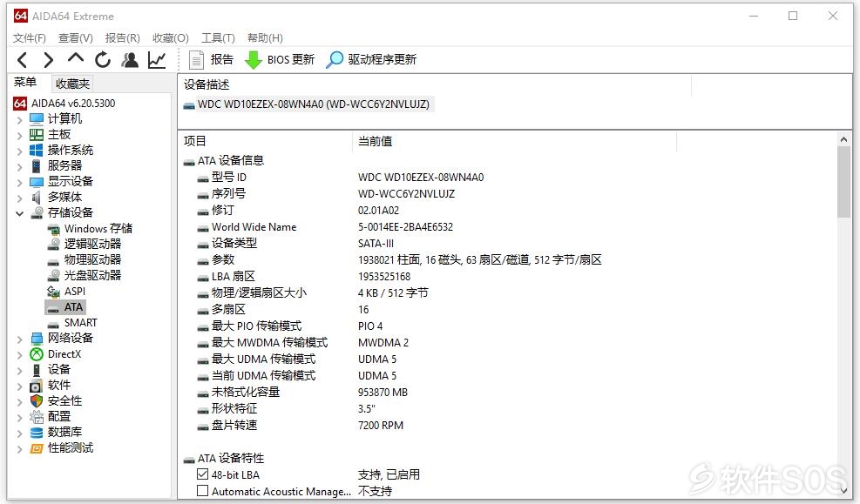Viewport: 860px width, 504px height.
Task: Open 逻辑驱动器 page
Action: point(92,244)
